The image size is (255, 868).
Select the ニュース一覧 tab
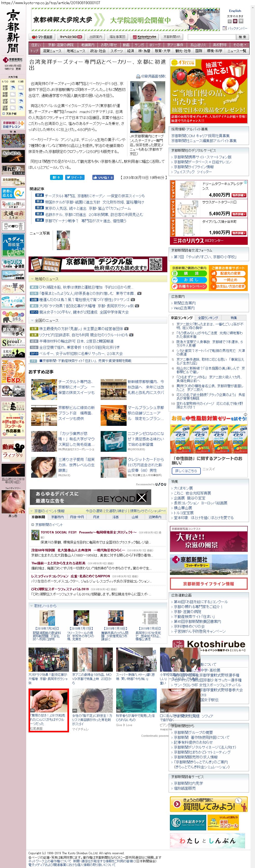pyautogui.click(x=237, y=51)
